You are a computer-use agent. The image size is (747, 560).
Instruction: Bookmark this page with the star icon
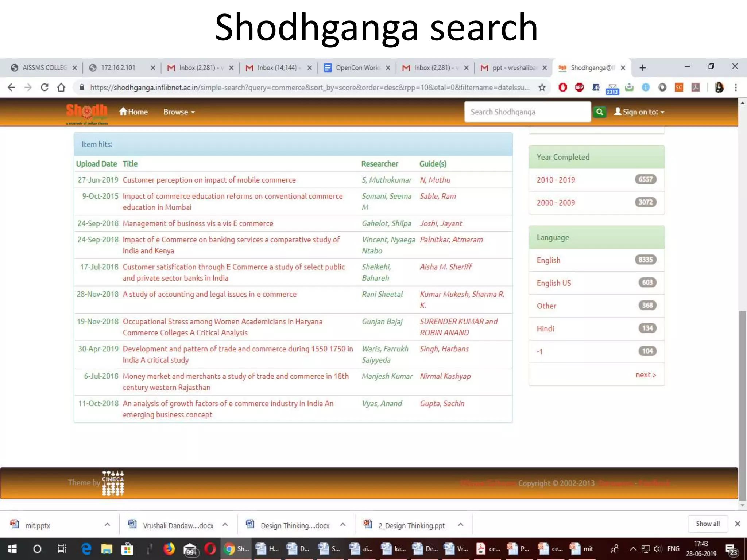pos(542,87)
